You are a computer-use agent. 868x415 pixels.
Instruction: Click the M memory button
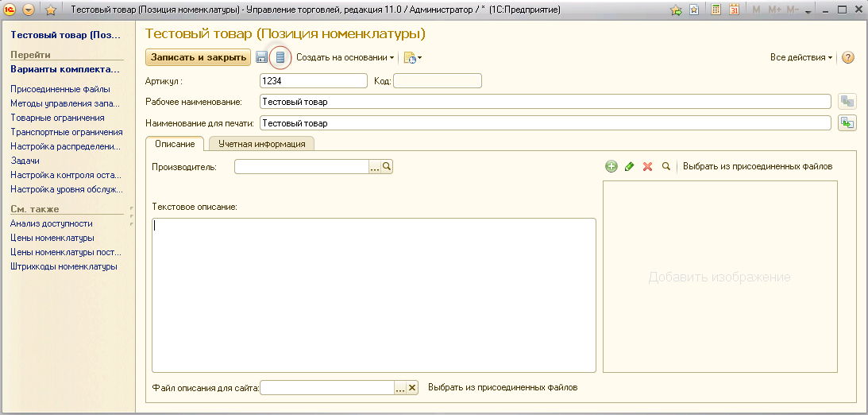tap(757, 10)
